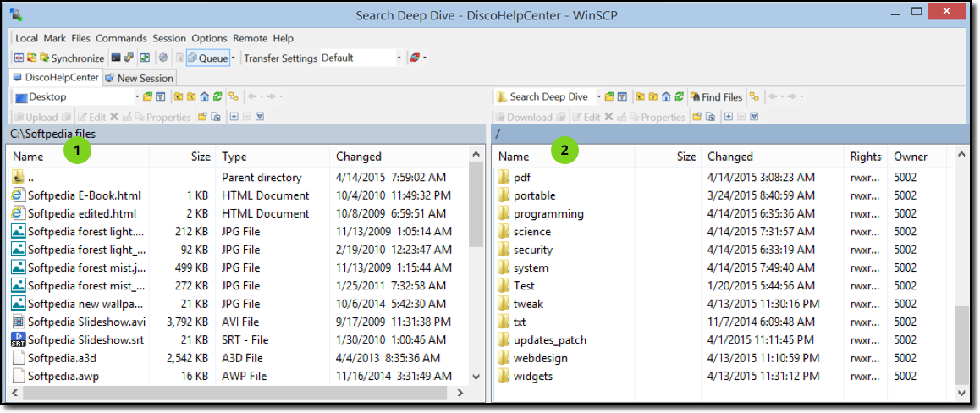Click the Find Files button

717,96
